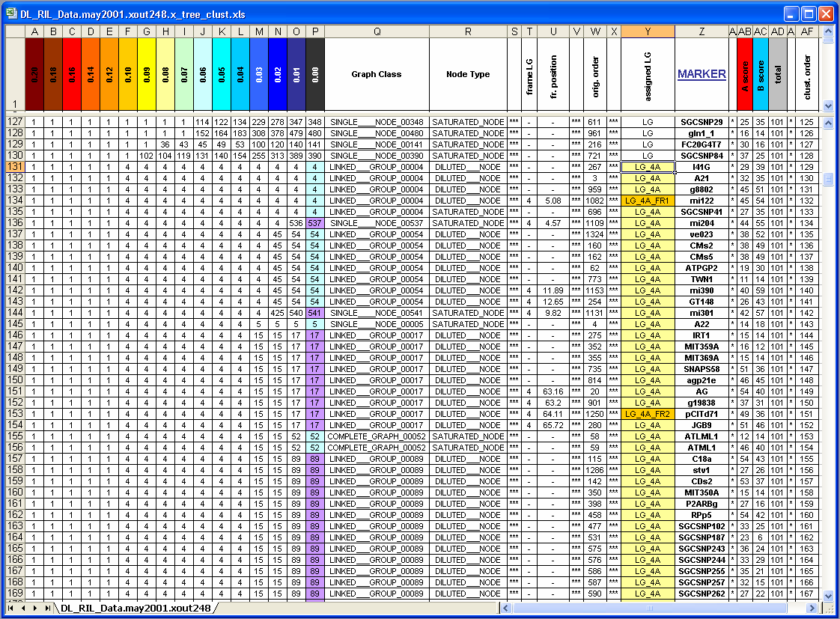Click the data pane's bottom scroll-down arrow
This screenshot has height=619, width=840.
click(x=828, y=596)
